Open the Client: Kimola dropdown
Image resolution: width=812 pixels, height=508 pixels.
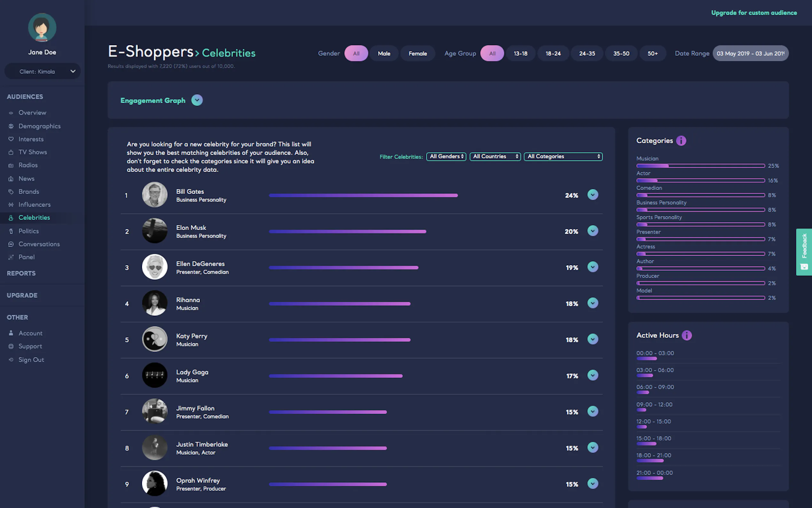pos(42,71)
